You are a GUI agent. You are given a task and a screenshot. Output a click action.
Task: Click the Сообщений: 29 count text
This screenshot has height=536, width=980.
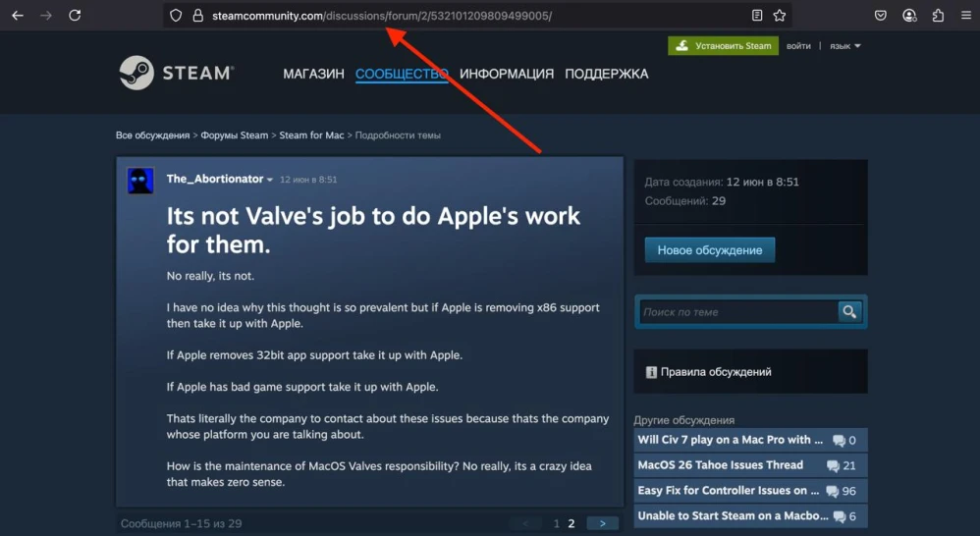click(x=685, y=200)
